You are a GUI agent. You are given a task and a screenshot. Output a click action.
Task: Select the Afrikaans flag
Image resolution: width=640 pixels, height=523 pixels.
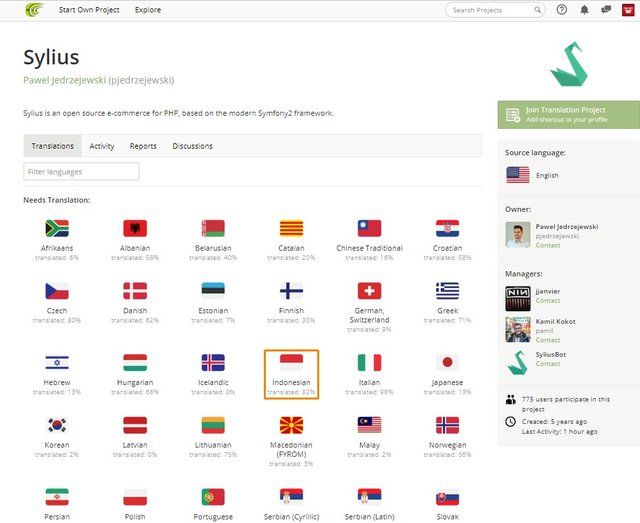[x=57, y=228]
